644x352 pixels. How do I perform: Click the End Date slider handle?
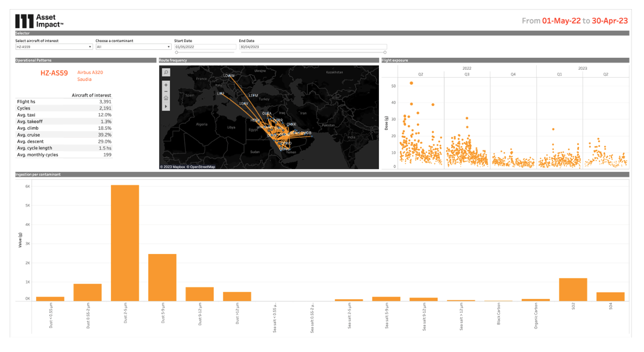point(385,52)
